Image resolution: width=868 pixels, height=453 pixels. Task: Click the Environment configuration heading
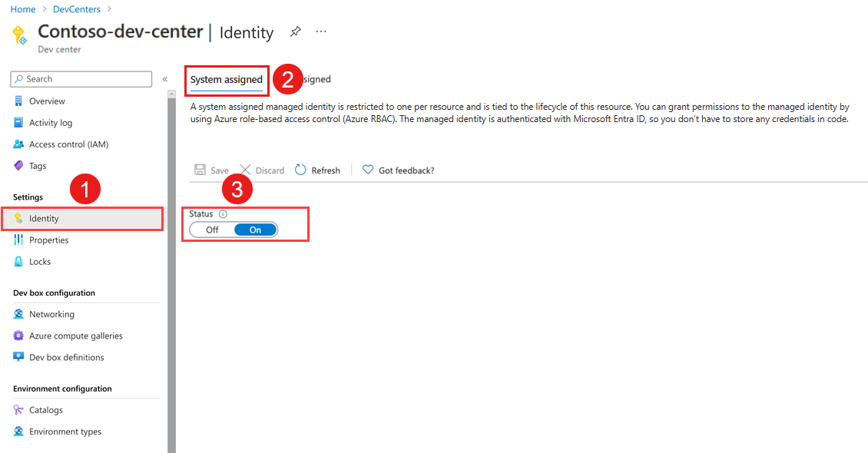(62, 389)
